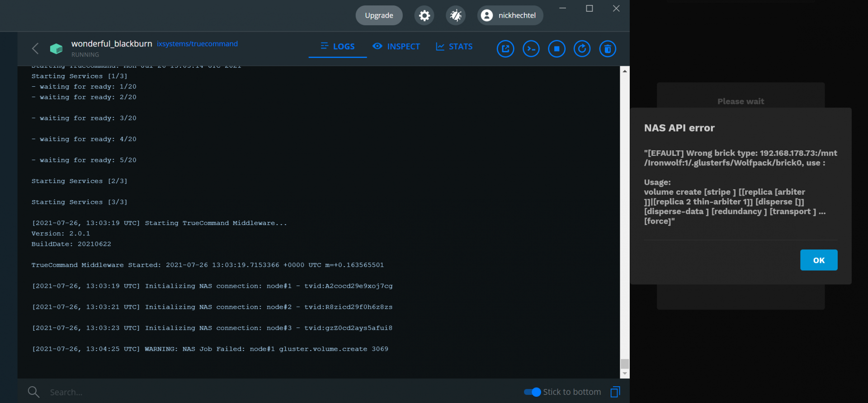Screen dimensions: 868x403
Task: Click the 'NAS API error' heading
Action: pos(679,128)
